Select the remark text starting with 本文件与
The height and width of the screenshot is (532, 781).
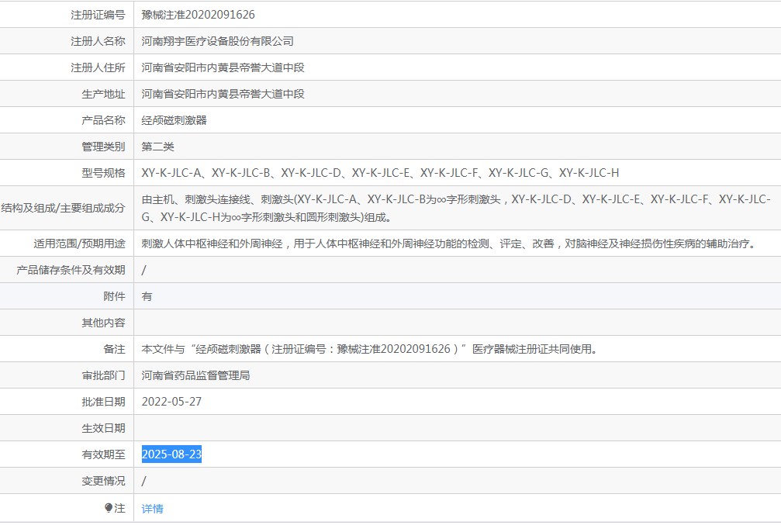(x=370, y=349)
